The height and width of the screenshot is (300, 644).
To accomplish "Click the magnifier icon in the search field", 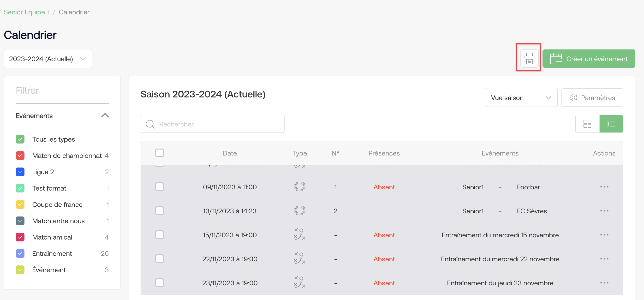I will click(x=150, y=124).
